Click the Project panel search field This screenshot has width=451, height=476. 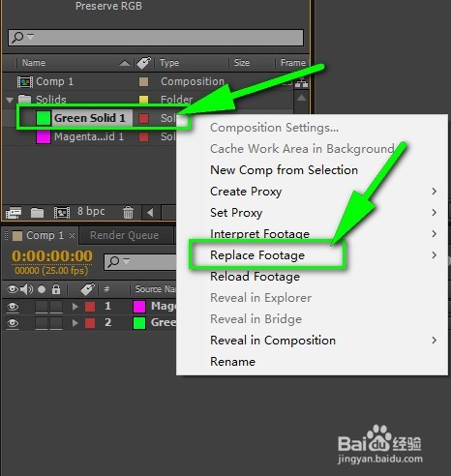pyautogui.click(x=156, y=38)
